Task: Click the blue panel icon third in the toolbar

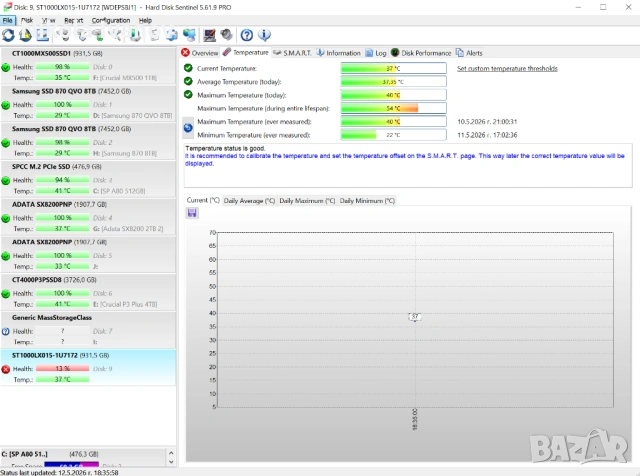Action: (x=42, y=35)
